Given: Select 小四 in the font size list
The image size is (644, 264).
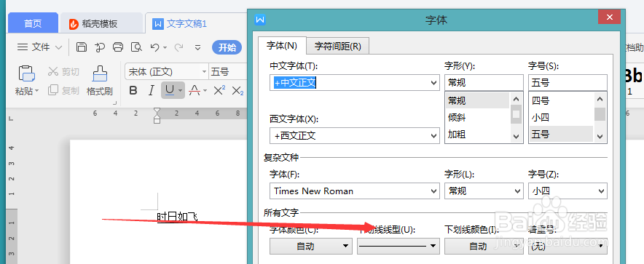Looking at the screenshot, I should click(561, 118).
